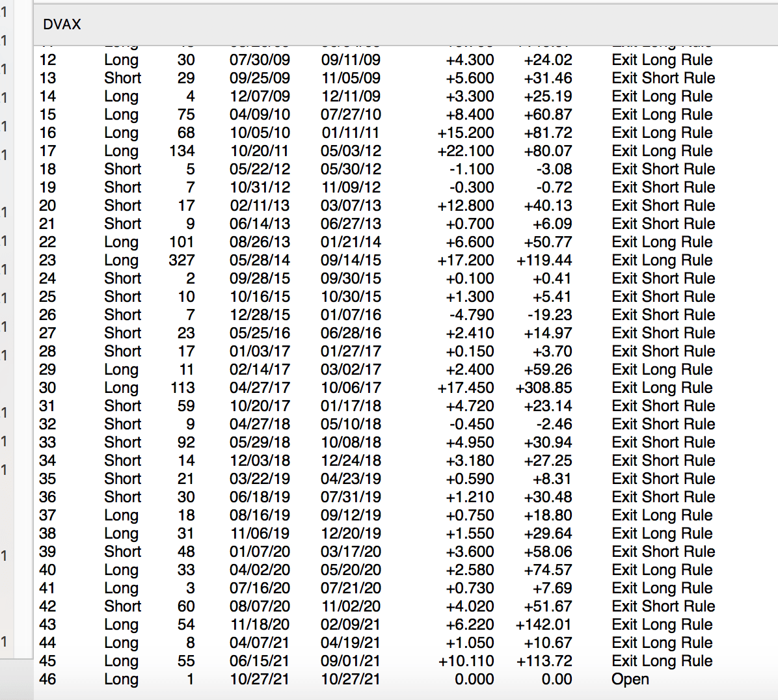Click the Long label in trade 40
The width and height of the screenshot is (778, 700).
121,571
